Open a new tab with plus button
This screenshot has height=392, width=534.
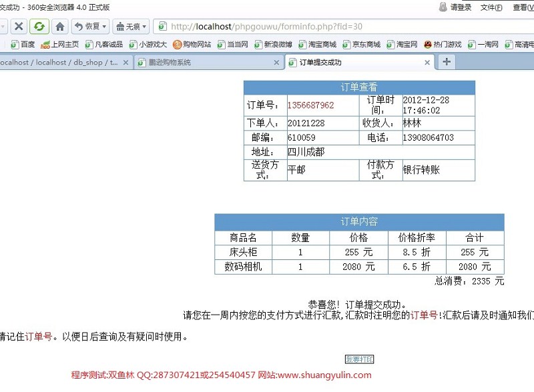tap(447, 61)
